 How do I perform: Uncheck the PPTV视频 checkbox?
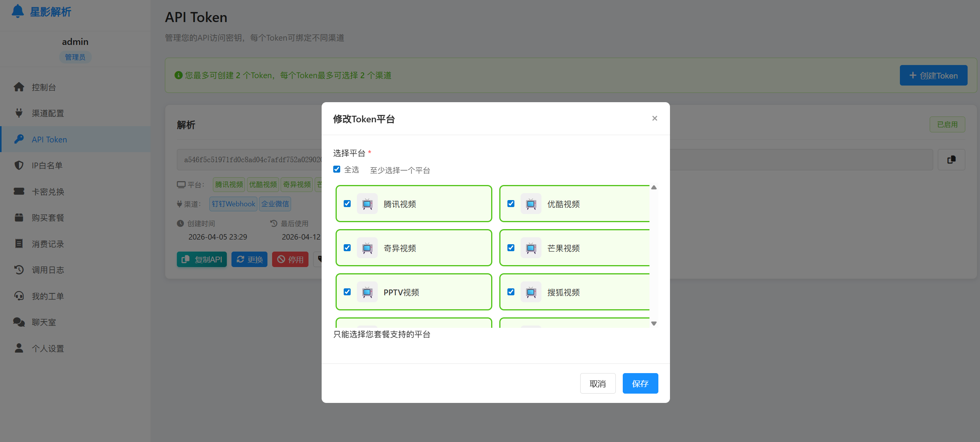(347, 292)
